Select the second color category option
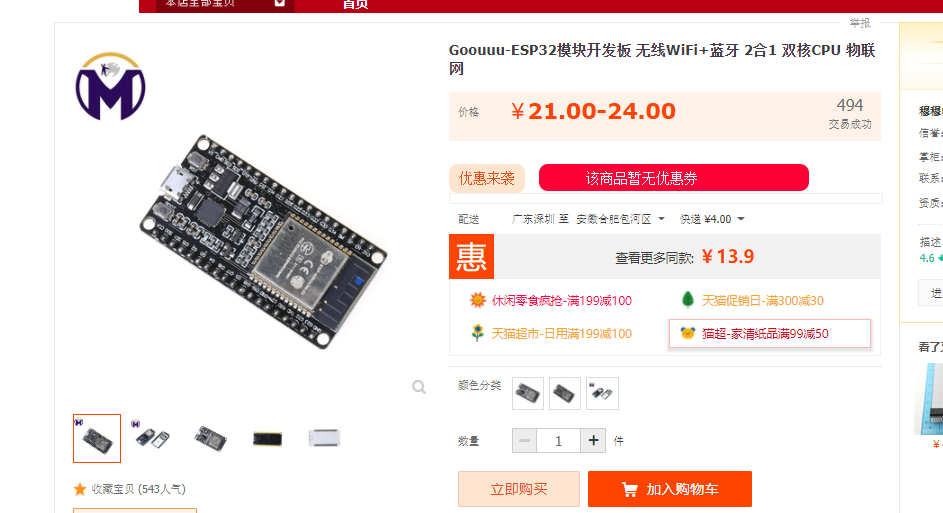943x513 pixels. point(565,393)
